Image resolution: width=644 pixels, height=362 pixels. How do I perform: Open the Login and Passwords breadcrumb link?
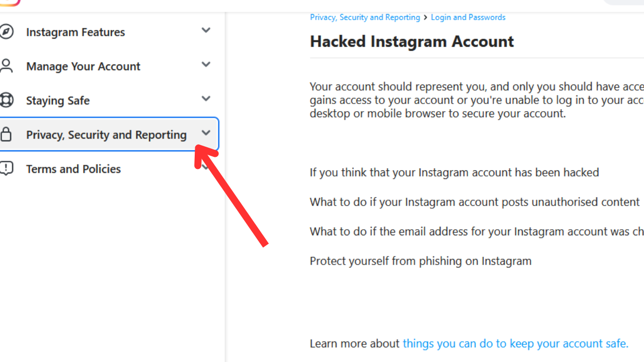click(x=468, y=17)
